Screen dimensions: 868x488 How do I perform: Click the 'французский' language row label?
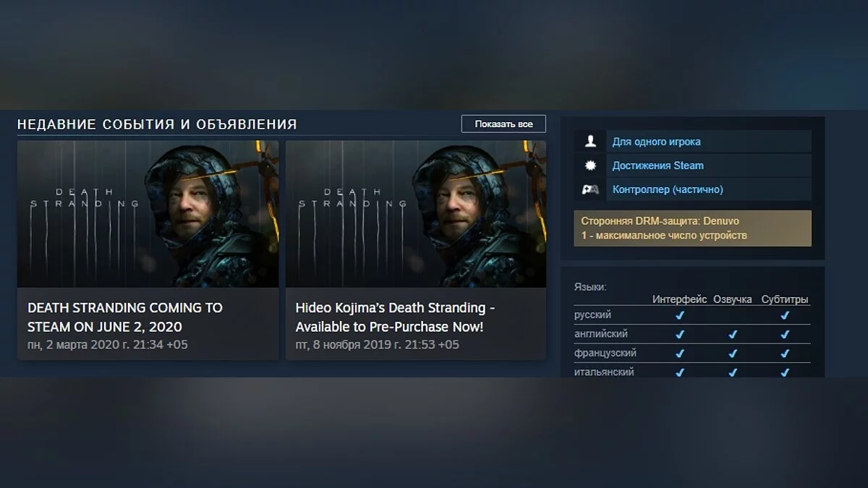pyautogui.click(x=605, y=354)
